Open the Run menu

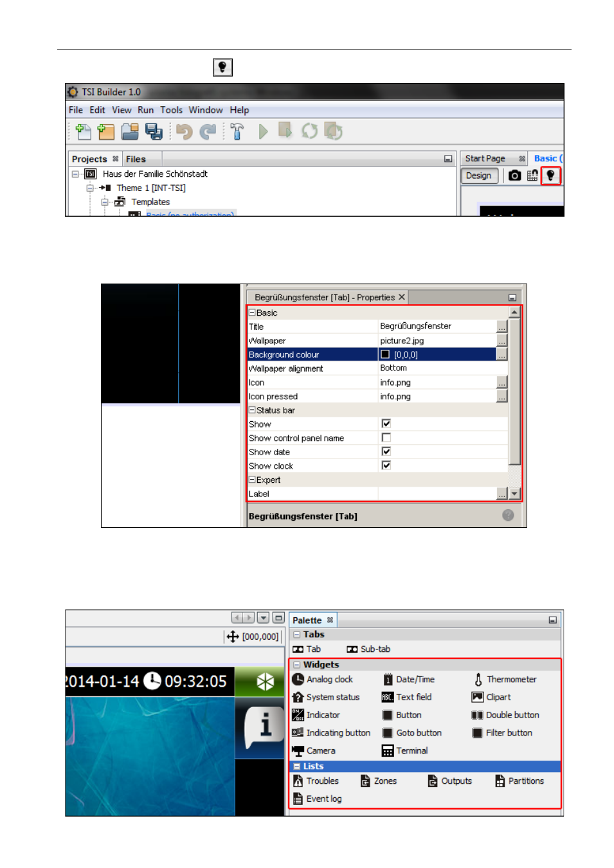tap(146, 110)
